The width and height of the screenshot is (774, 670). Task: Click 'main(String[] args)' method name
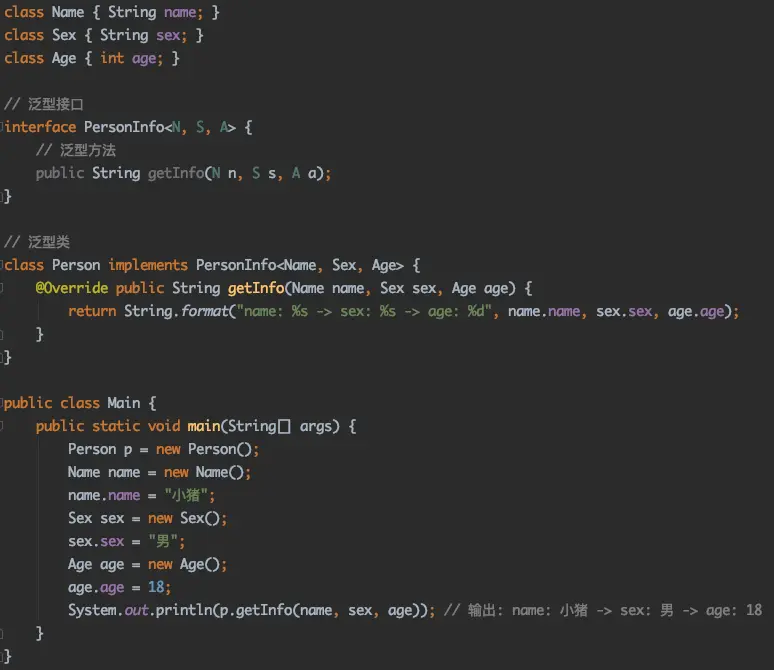pyautogui.click(x=264, y=426)
